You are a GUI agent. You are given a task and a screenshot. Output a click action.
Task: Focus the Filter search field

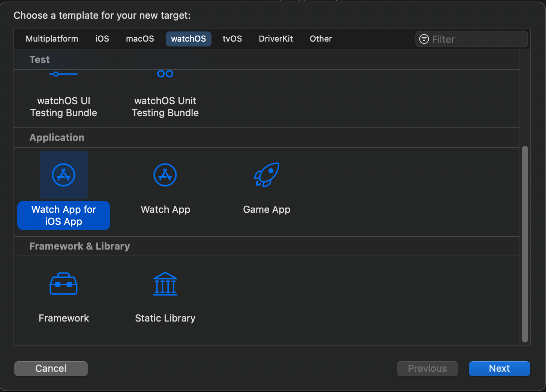click(x=472, y=39)
